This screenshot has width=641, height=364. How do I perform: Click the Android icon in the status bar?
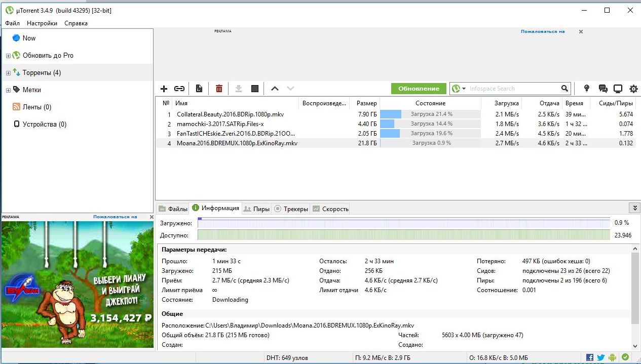[613, 358]
